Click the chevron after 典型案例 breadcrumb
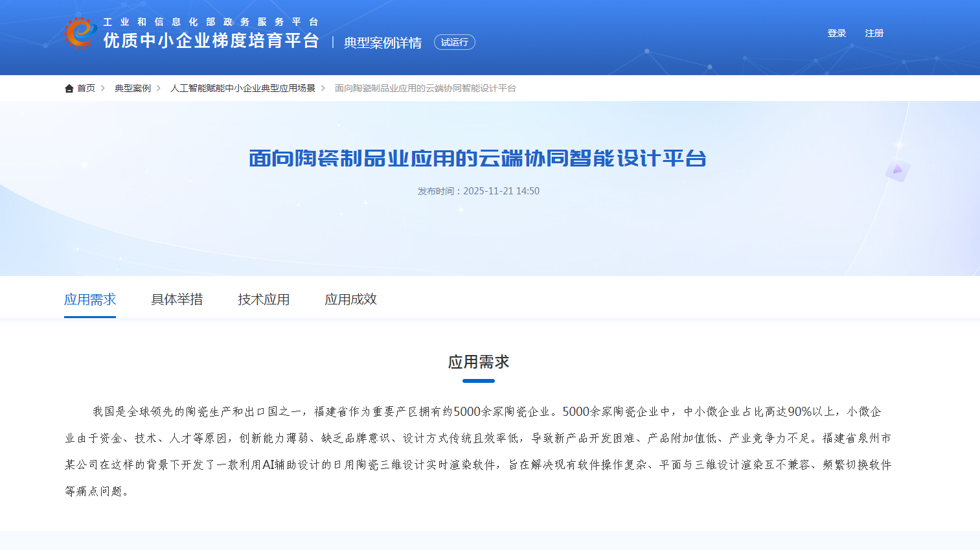980x550 pixels. 160,88
